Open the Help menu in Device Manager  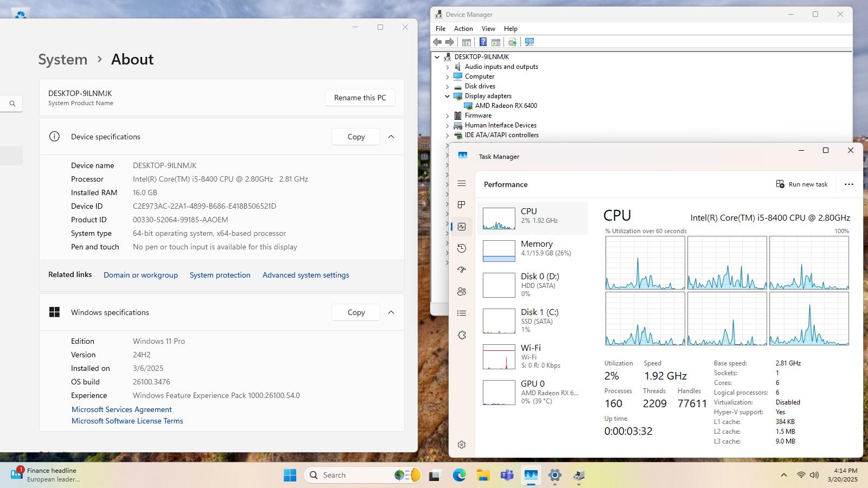(510, 29)
